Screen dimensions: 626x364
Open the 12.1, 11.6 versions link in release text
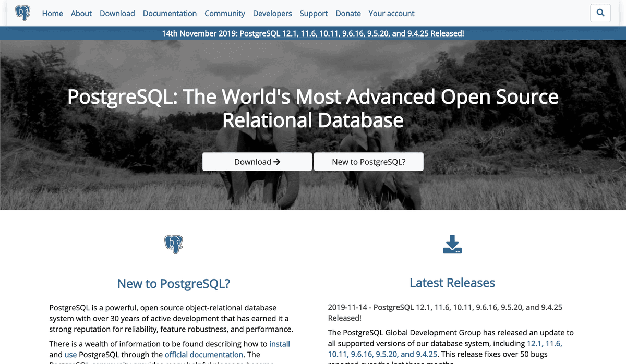[545, 344]
